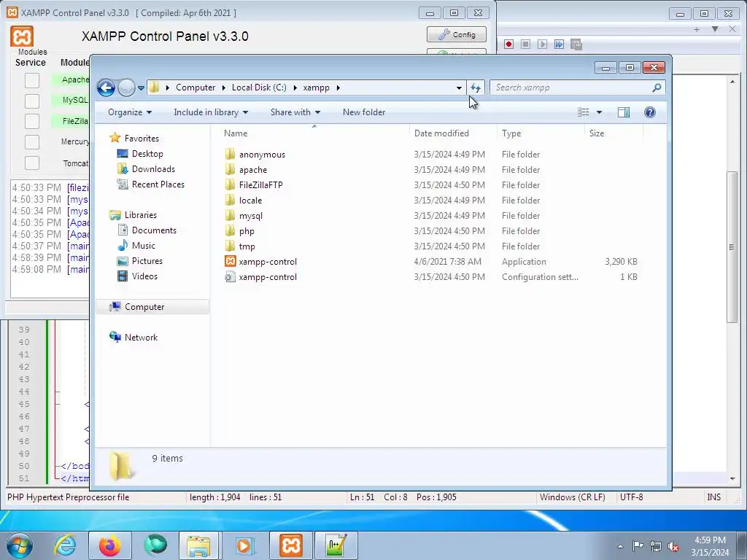
Task: Switch to XAMPP taskbar button
Action: click(291, 545)
